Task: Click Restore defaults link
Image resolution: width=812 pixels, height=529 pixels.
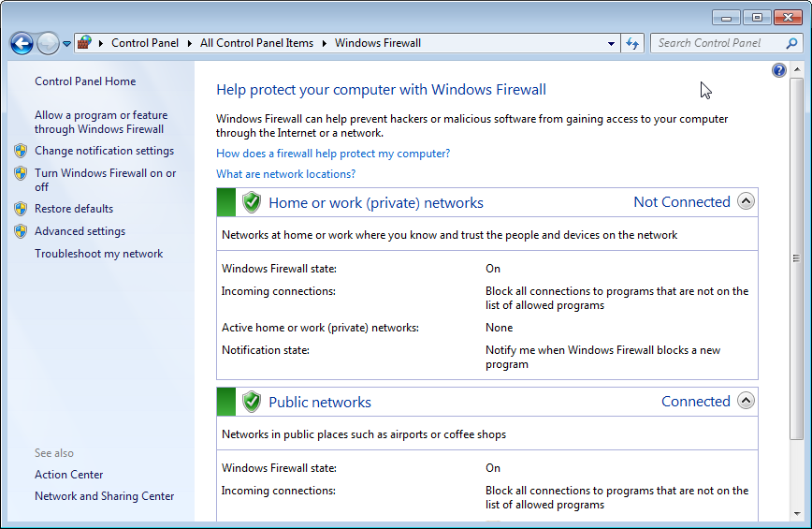Action: click(x=74, y=209)
